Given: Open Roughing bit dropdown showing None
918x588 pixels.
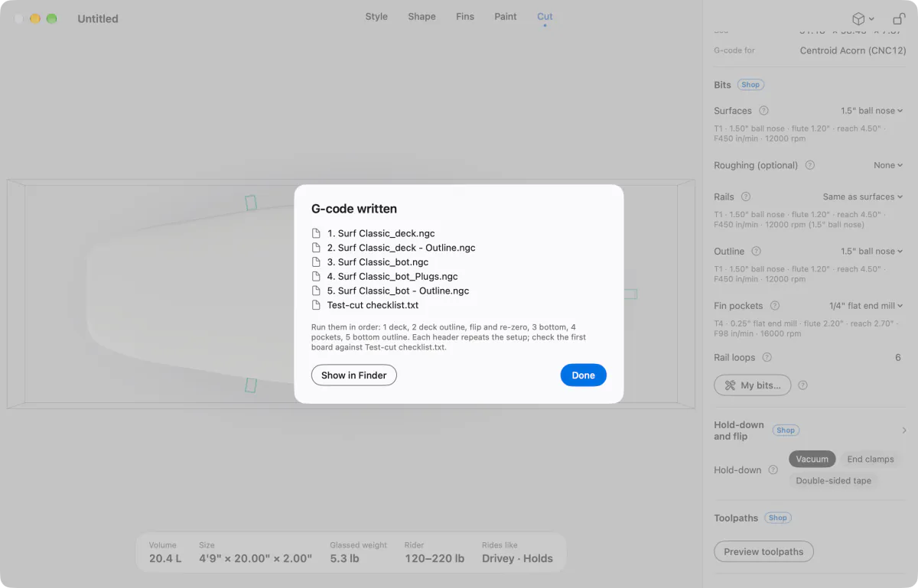Looking at the screenshot, I should (888, 165).
